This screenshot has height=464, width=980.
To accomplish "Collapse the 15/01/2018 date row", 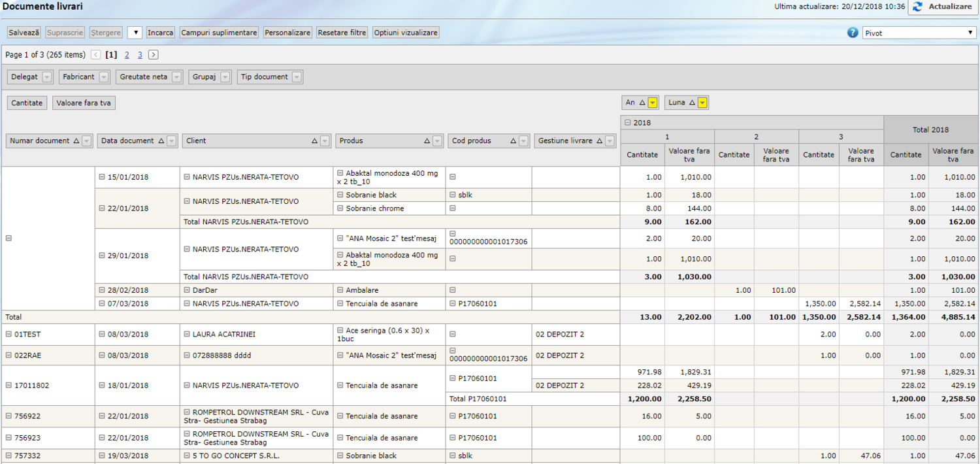I will point(102,177).
